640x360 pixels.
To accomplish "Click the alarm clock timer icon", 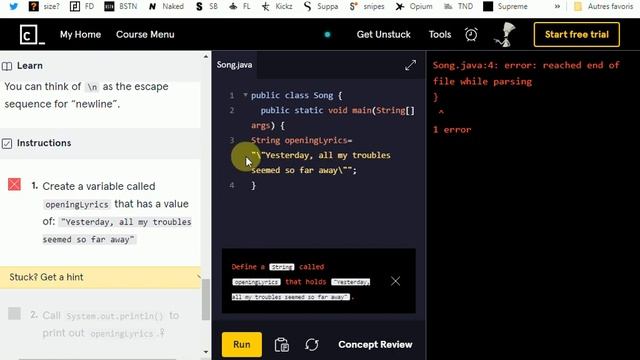I will [471, 35].
